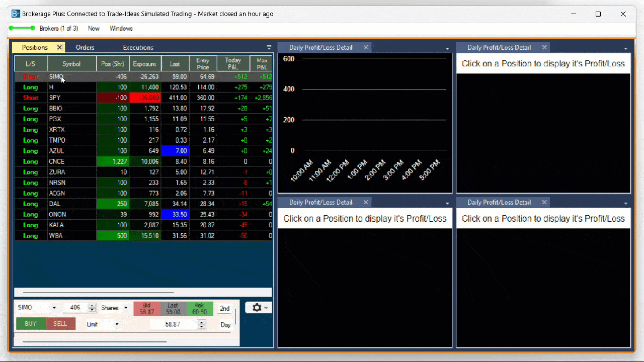The image size is (644, 362).
Task: Open the Windows menu
Action: coord(121,28)
